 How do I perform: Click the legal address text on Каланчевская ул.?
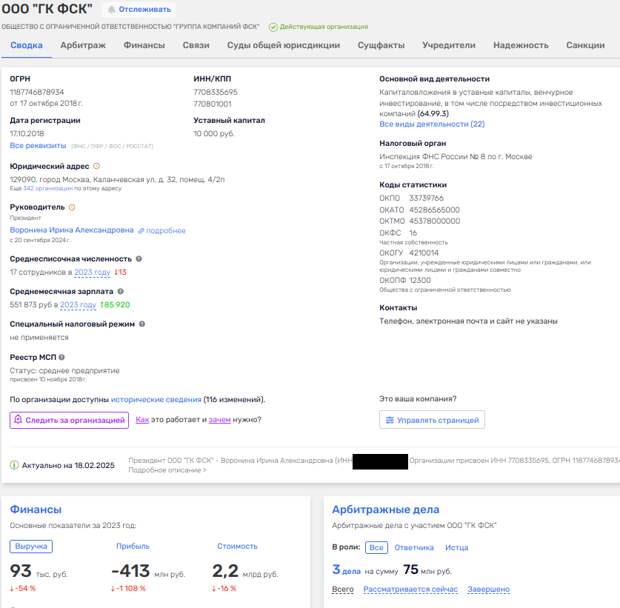(117, 179)
